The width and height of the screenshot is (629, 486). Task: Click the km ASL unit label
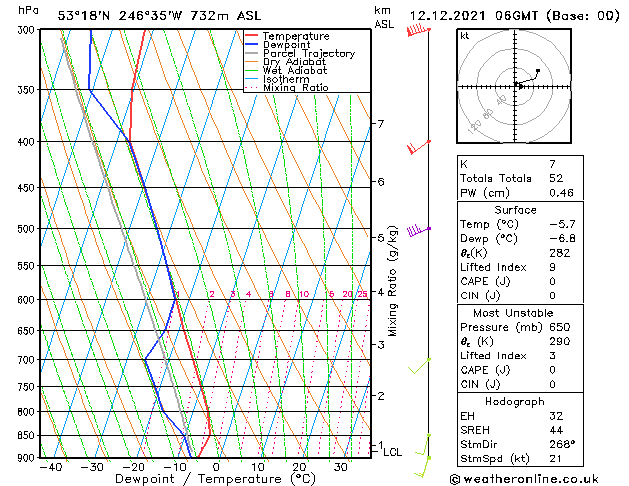point(384,17)
